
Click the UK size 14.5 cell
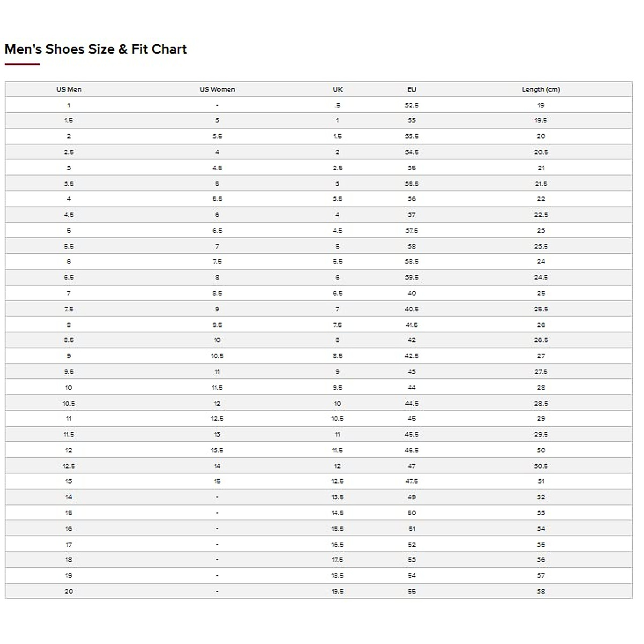click(x=338, y=513)
